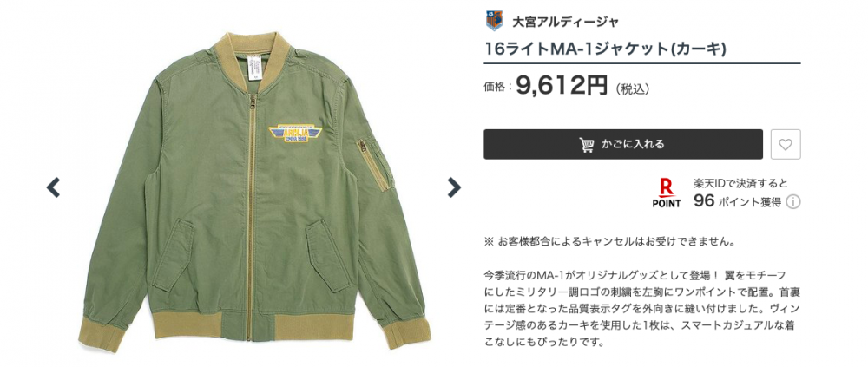Show the previous product image
The height and width of the screenshot is (367, 868).
[x=53, y=187]
